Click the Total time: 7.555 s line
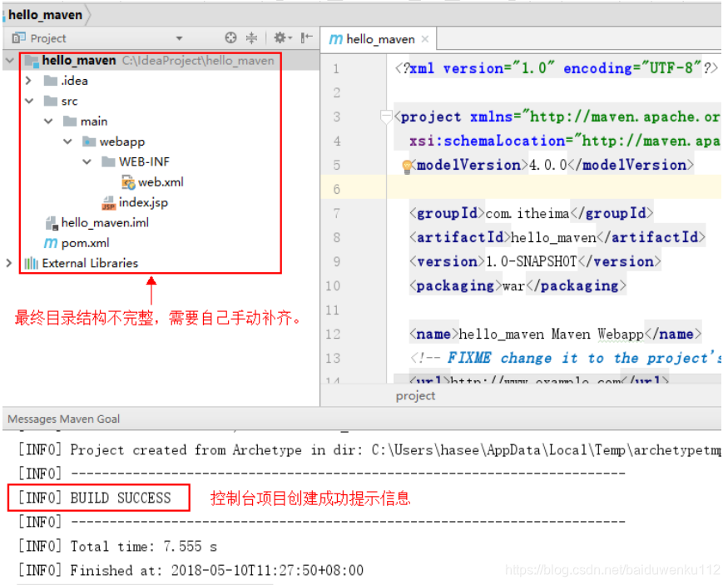728x585 pixels. (117, 546)
